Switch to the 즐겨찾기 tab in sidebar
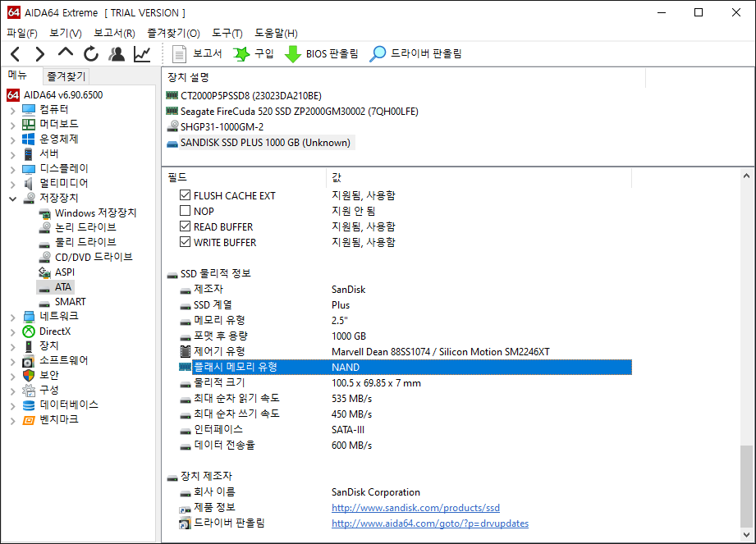756x544 pixels. pos(66,76)
